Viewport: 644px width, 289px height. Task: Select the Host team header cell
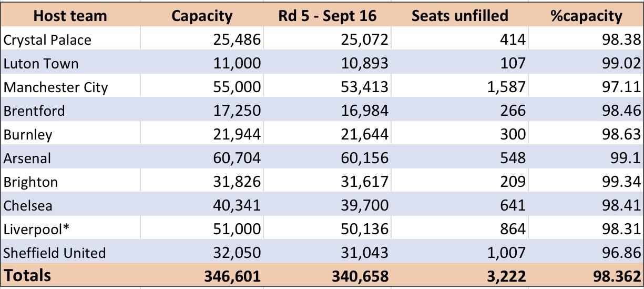click(71, 15)
